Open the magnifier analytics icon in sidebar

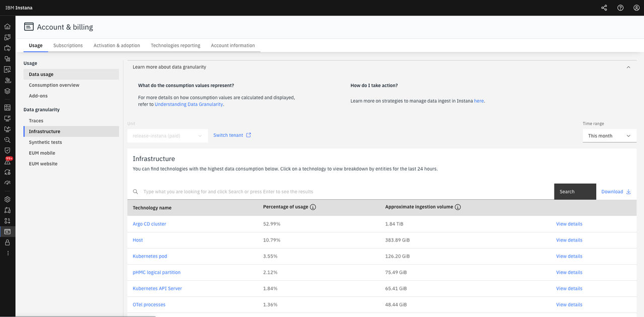[7, 140]
